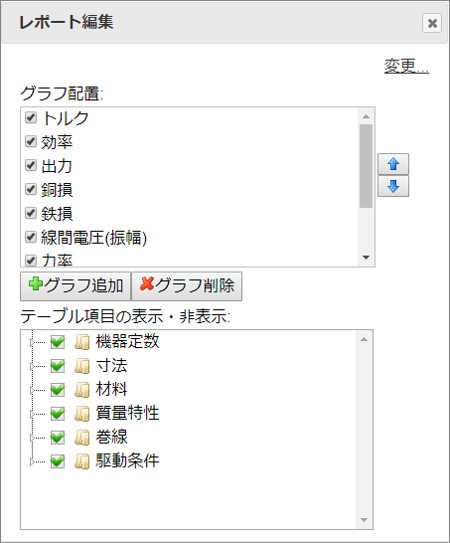This screenshot has height=543, width=450.
Task: Click the folder icon next to 機器定数
Action: tap(82, 342)
